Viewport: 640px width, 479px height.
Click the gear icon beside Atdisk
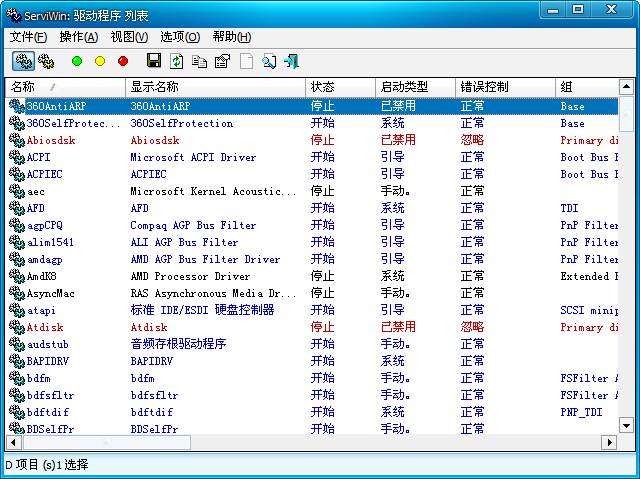(17, 327)
